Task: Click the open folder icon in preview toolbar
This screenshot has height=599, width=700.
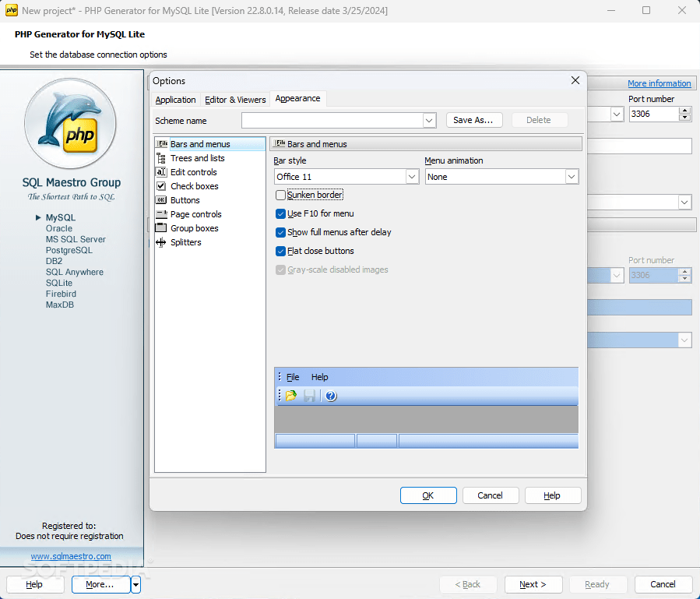Action: pos(291,396)
